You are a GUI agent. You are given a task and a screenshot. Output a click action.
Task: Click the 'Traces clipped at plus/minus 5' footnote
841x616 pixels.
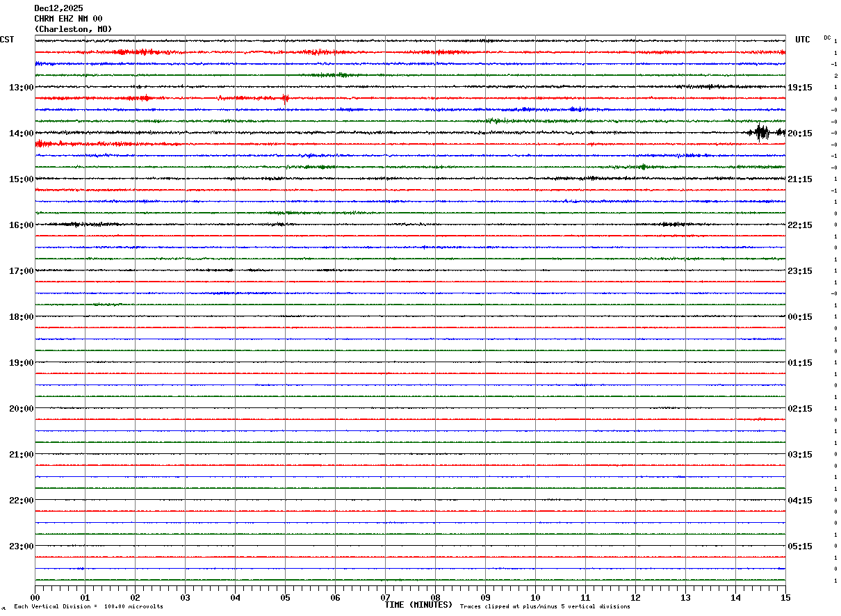tap(545, 606)
